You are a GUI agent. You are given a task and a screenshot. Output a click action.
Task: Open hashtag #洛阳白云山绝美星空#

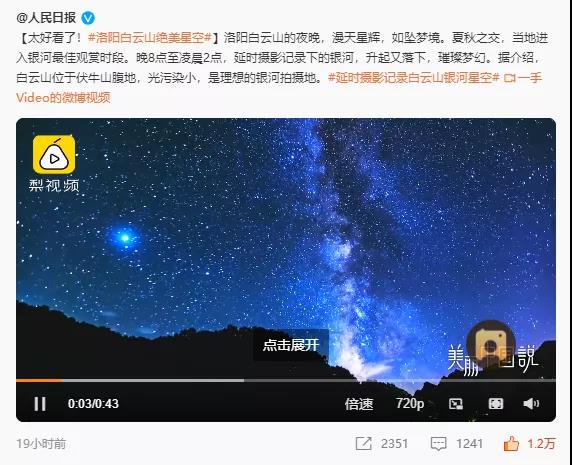pyautogui.click(x=150, y=38)
